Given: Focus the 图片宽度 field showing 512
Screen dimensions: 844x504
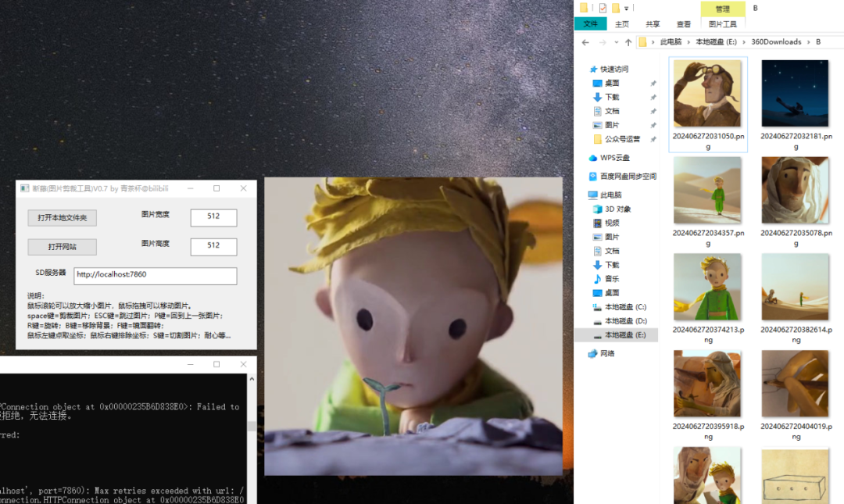Looking at the screenshot, I should pyautogui.click(x=213, y=217).
